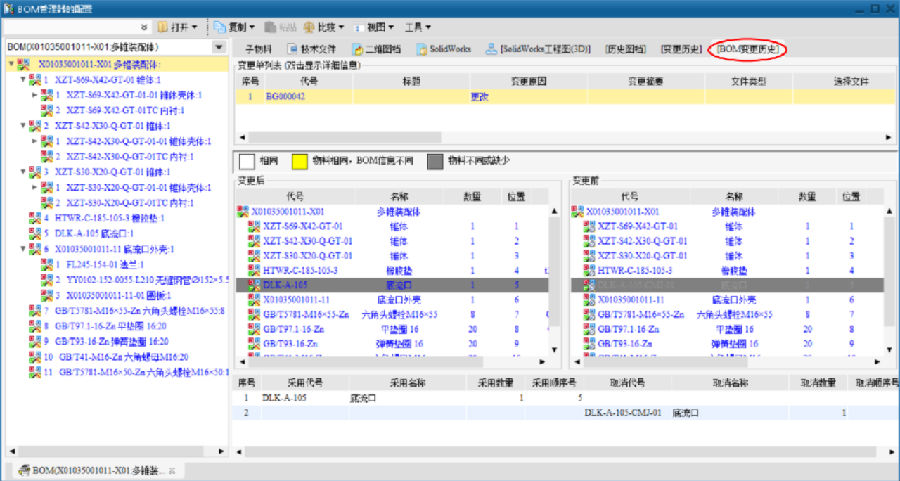900x481 pixels.
Task: Click the part icon beside HTWR-C-185-105-3 in the tree
Action: click(35, 218)
